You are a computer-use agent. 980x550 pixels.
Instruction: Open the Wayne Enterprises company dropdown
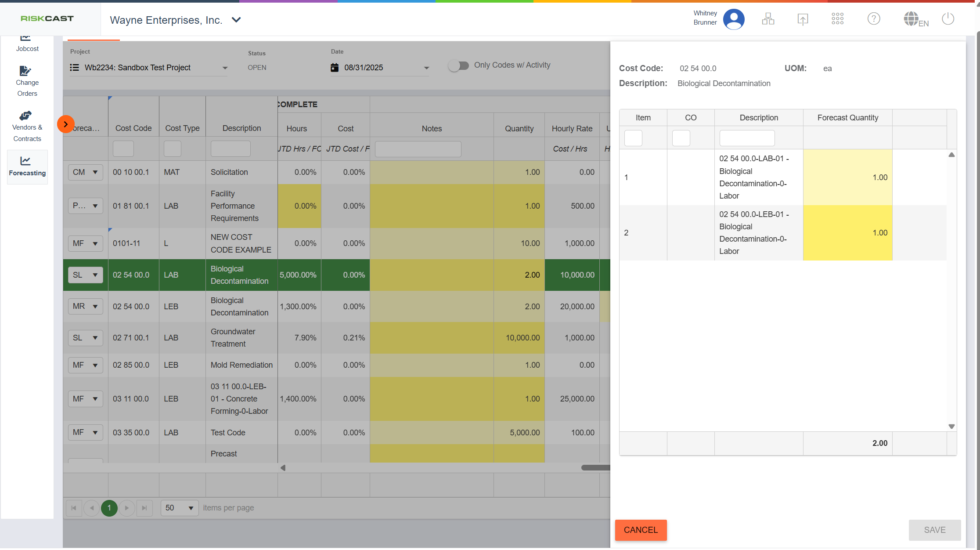pyautogui.click(x=236, y=20)
